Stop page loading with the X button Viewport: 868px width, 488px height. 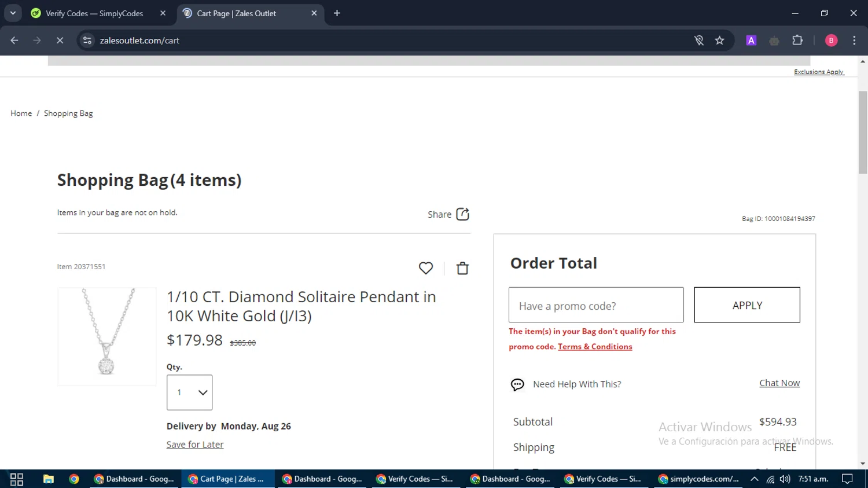[x=60, y=41]
